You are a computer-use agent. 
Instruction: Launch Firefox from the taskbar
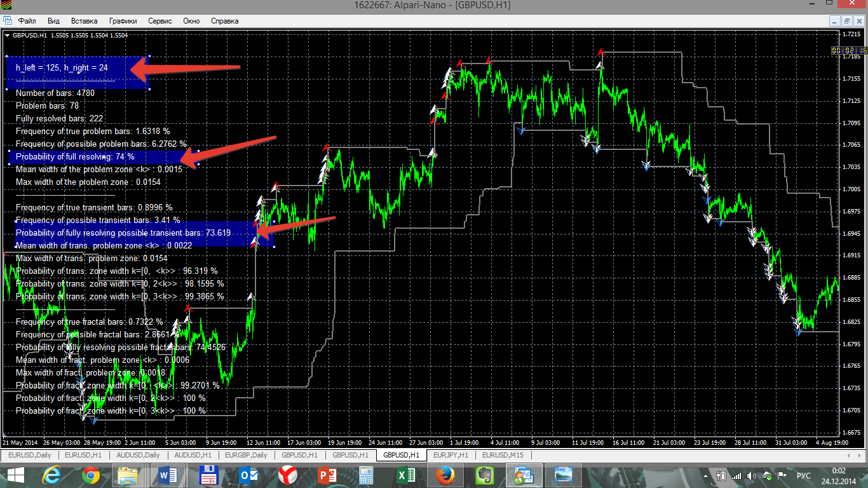445,475
